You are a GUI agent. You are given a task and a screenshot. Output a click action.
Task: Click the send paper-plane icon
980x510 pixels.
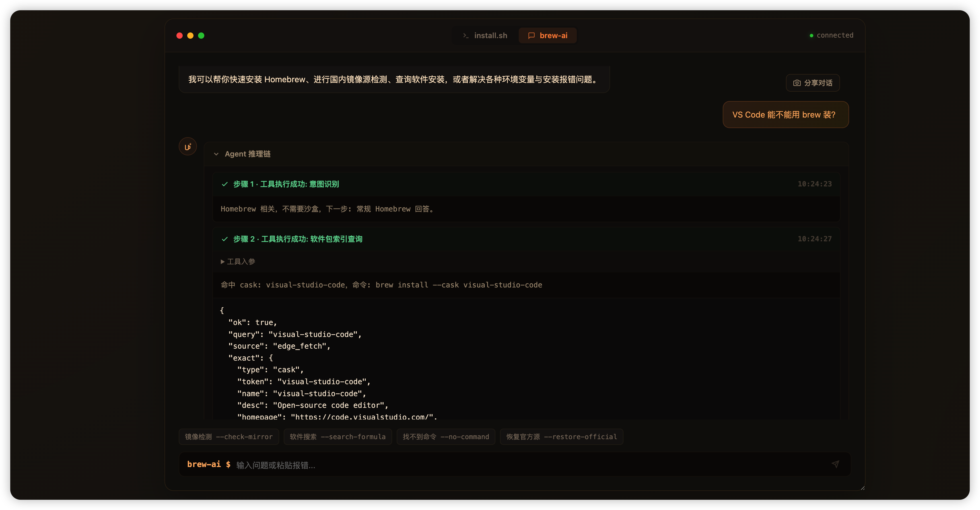click(x=835, y=464)
